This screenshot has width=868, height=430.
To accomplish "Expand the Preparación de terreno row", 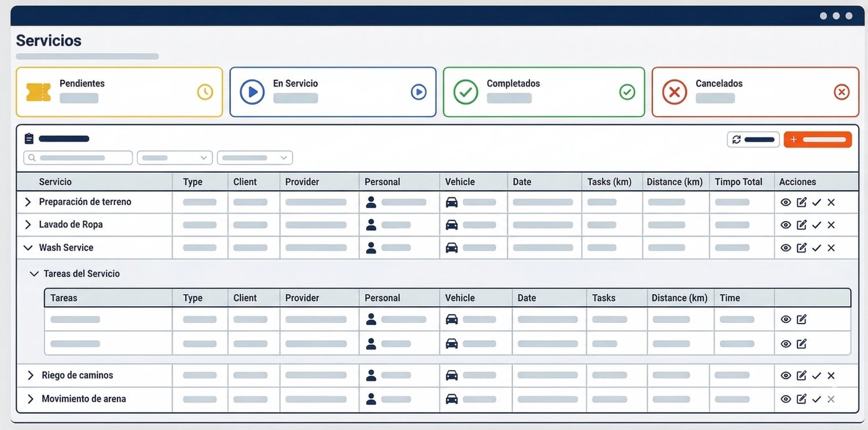I will [27, 202].
